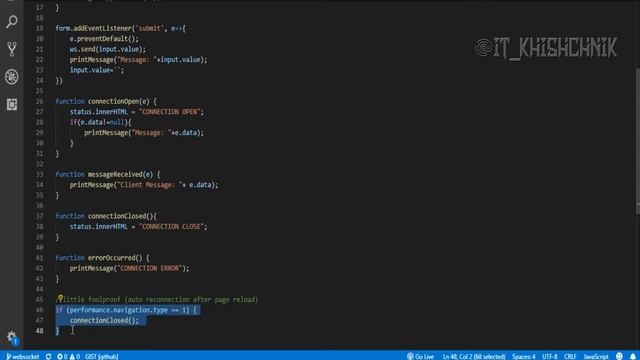Click on 'function errorOccurred() {'
This screenshot has height=360, width=640.
click(x=102, y=258)
